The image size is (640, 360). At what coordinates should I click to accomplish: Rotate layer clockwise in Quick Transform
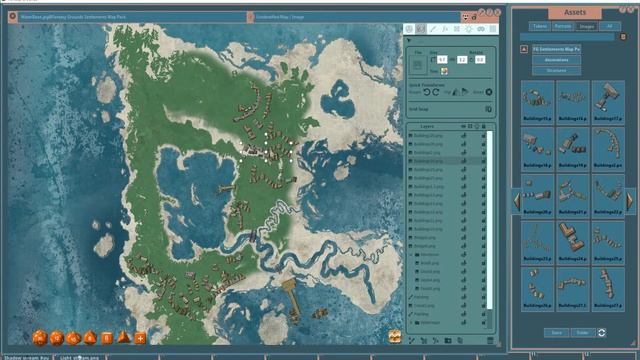click(x=436, y=92)
